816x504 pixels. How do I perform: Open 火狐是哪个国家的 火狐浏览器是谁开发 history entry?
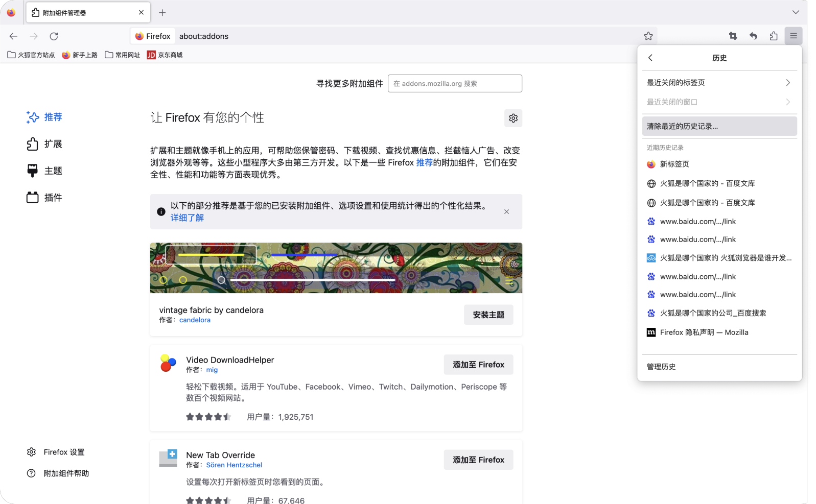(719, 258)
